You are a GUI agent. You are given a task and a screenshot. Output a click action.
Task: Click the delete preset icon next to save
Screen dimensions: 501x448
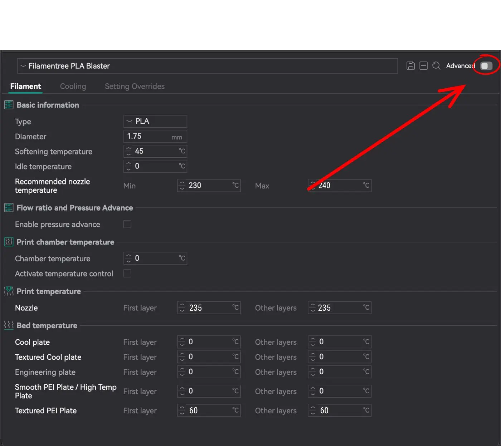click(423, 66)
